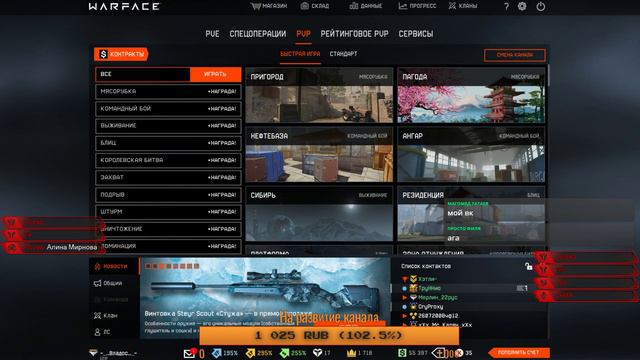Click the Играть button
This screenshot has height=360, width=640.
pyautogui.click(x=216, y=74)
